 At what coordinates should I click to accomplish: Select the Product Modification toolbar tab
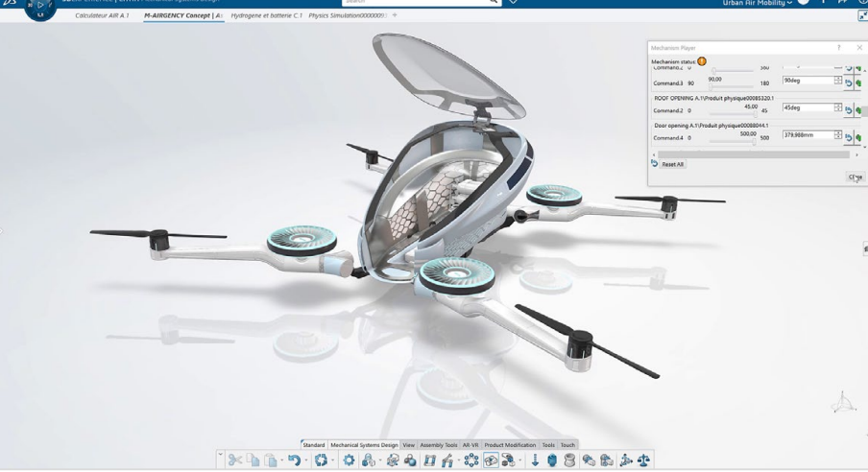(510, 445)
